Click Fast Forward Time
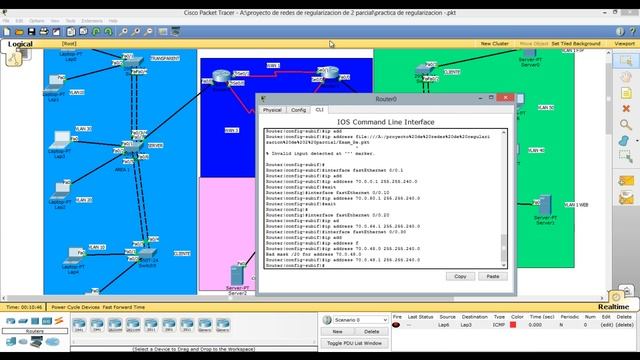The height and width of the screenshot is (360, 640). click(x=124, y=307)
